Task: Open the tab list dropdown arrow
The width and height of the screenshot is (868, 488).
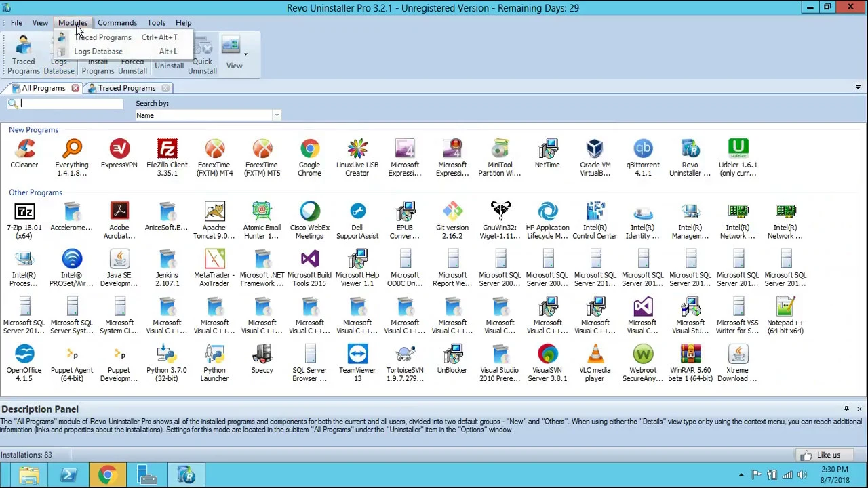Action: pos(858,87)
